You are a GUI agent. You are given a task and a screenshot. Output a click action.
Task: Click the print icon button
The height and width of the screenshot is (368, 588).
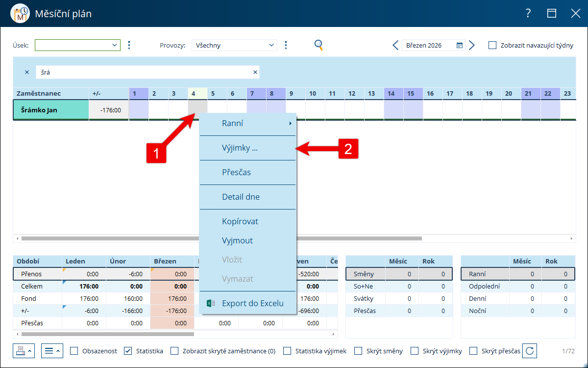coord(24,351)
